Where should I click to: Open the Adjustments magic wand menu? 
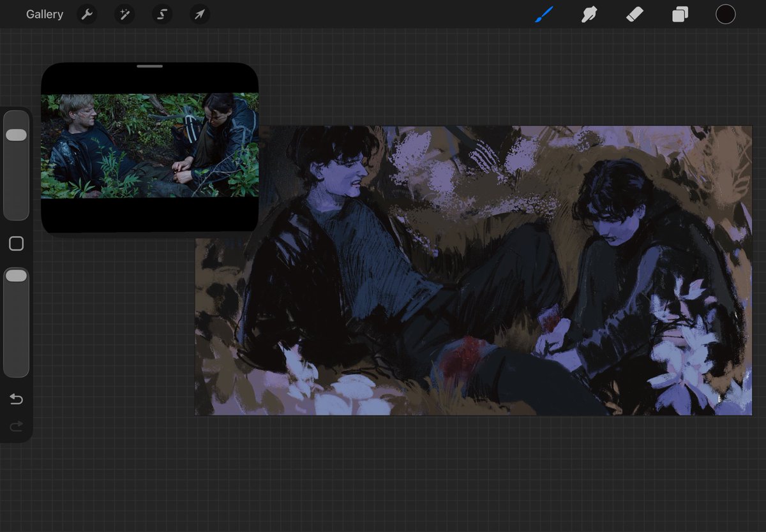(x=124, y=14)
